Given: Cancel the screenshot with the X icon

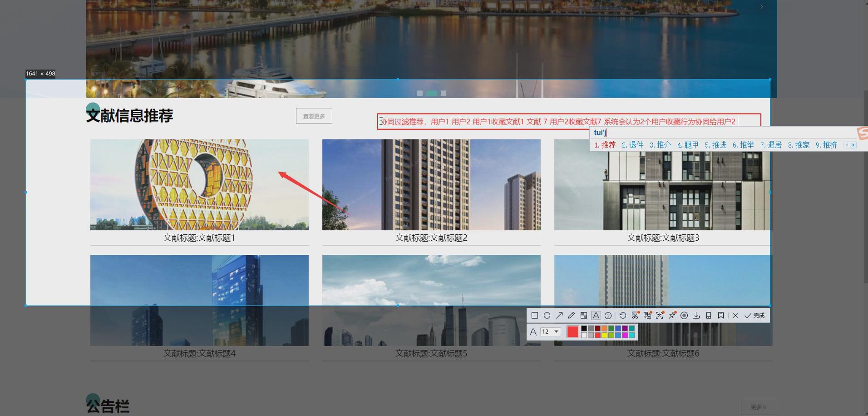Looking at the screenshot, I should pyautogui.click(x=735, y=316).
